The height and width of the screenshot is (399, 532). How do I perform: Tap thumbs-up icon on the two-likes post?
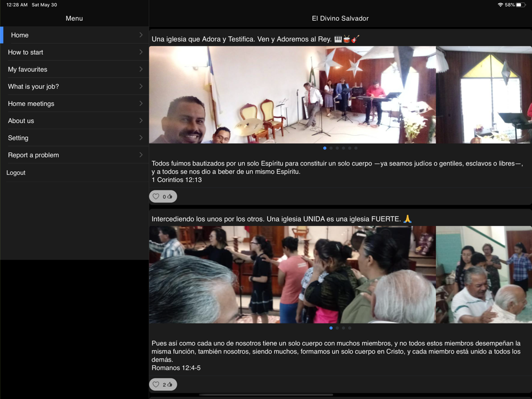[x=170, y=385]
